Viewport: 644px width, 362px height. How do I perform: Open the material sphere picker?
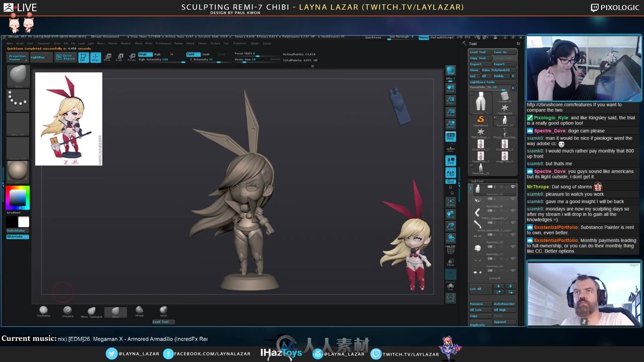[x=18, y=171]
